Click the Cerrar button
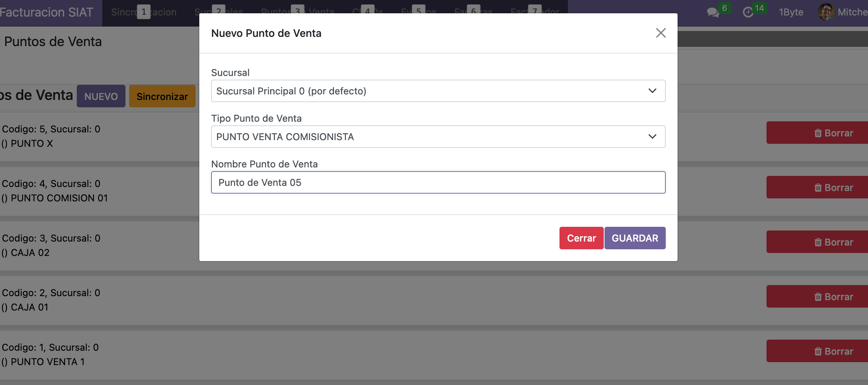Screen dimensions: 868x385 tap(581, 238)
